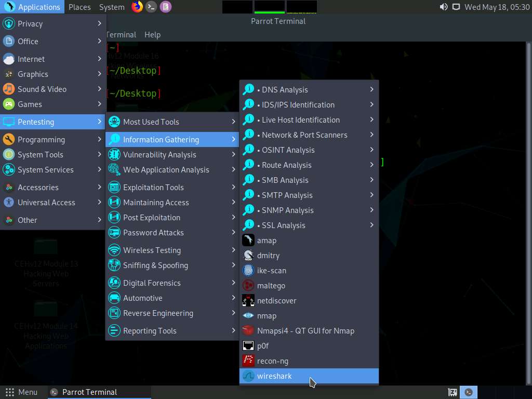Expand the OSINT Analysis submenu arrow

pos(371,150)
